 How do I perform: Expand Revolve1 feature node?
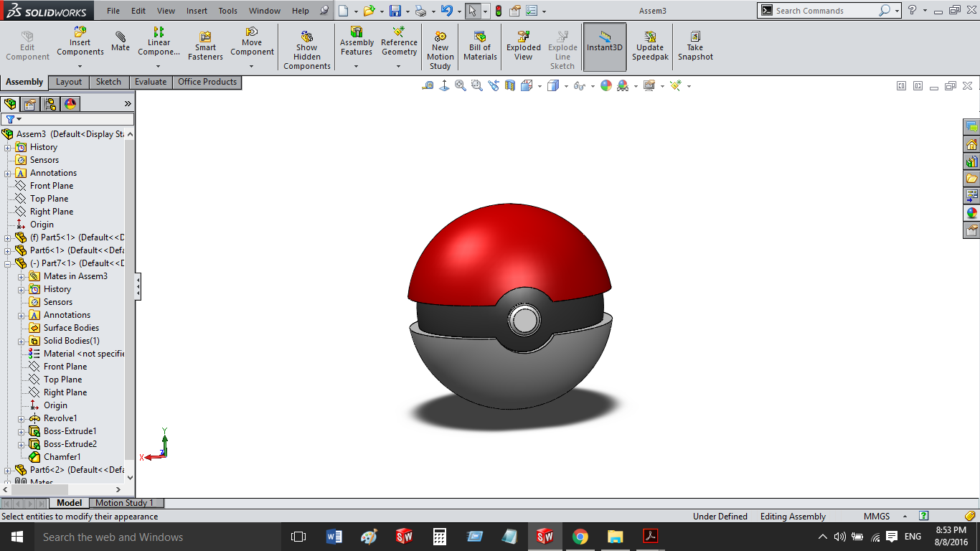pyautogui.click(x=22, y=418)
